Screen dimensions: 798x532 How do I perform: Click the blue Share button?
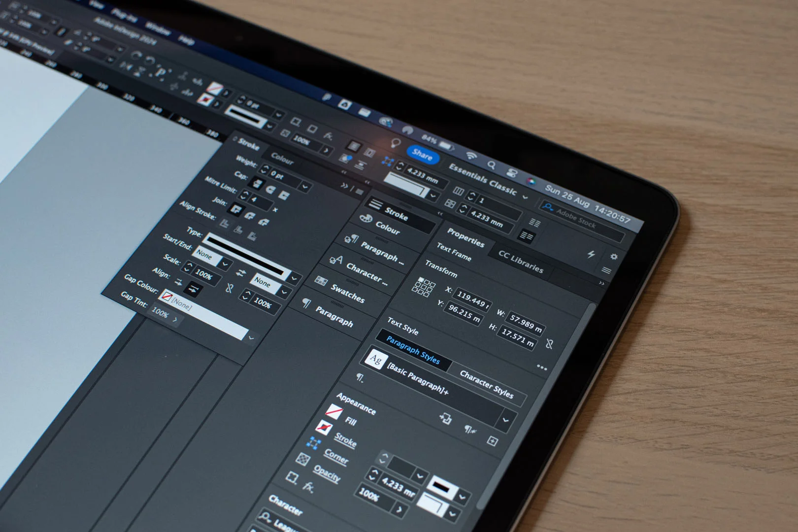click(x=422, y=154)
